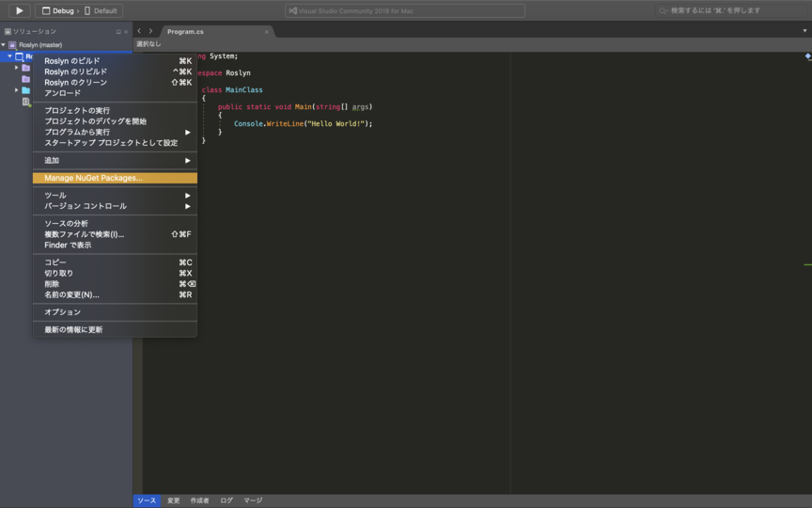Open Manage NuGet Packages...
This screenshot has height=508, width=812.
click(115, 178)
